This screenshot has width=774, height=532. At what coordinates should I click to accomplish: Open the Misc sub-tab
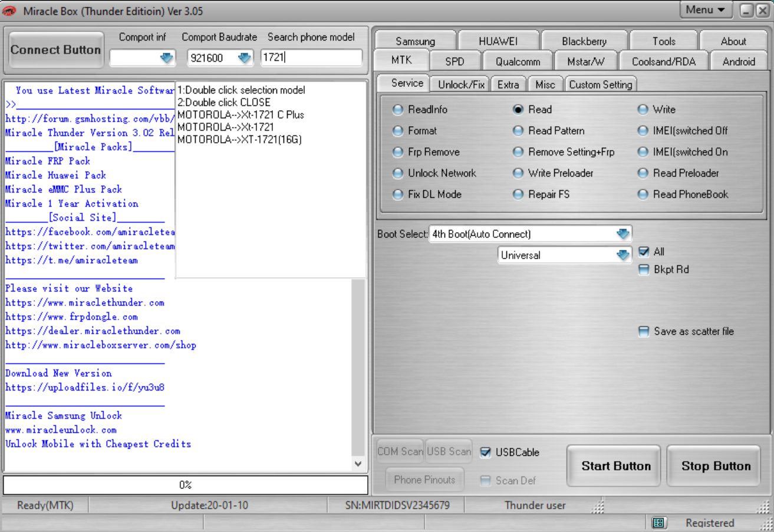pos(545,84)
